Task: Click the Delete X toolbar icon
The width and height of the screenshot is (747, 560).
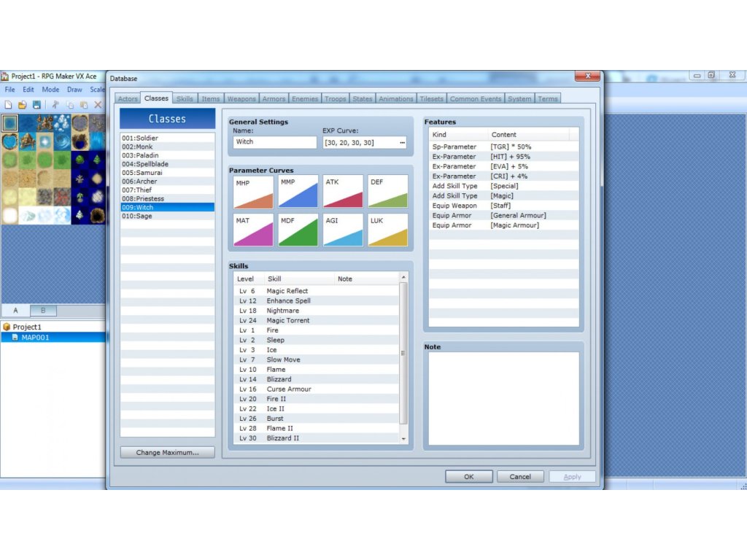Action: pos(98,105)
